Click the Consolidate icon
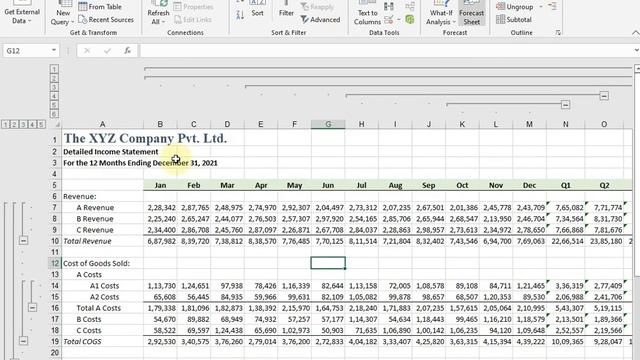This screenshot has width=640, height=360. pos(410,7)
